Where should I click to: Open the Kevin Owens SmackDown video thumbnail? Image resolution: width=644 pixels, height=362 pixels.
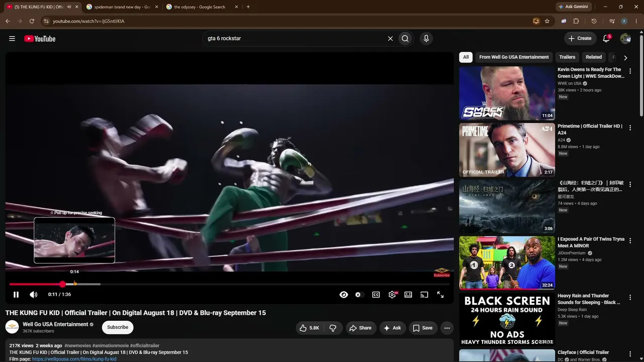point(507,93)
